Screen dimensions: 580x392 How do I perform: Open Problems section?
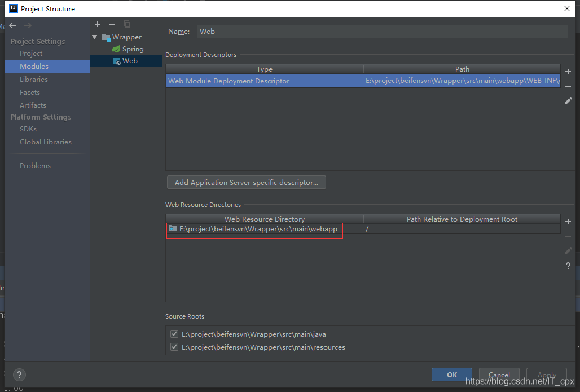35,165
